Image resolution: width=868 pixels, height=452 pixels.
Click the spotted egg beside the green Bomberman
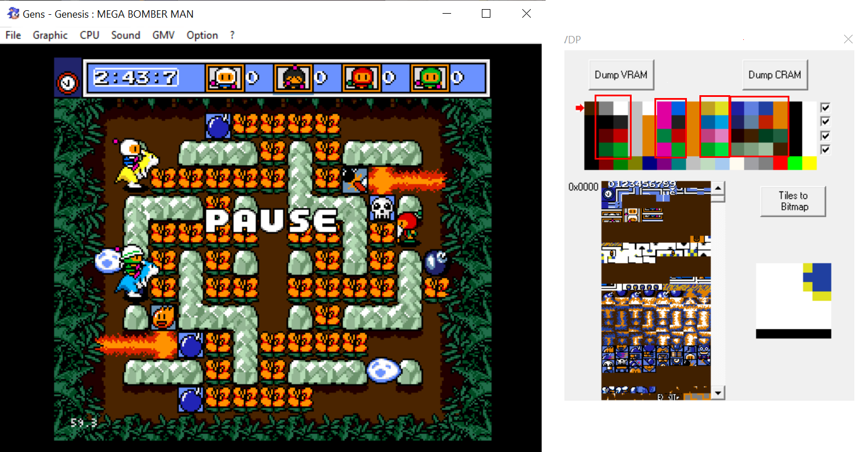tap(108, 262)
